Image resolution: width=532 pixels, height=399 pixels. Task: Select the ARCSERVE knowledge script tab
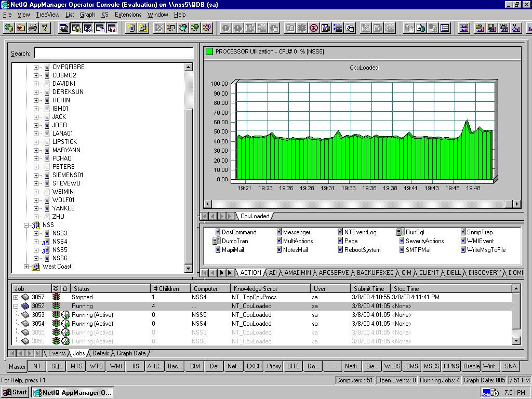(x=334, y=272)
